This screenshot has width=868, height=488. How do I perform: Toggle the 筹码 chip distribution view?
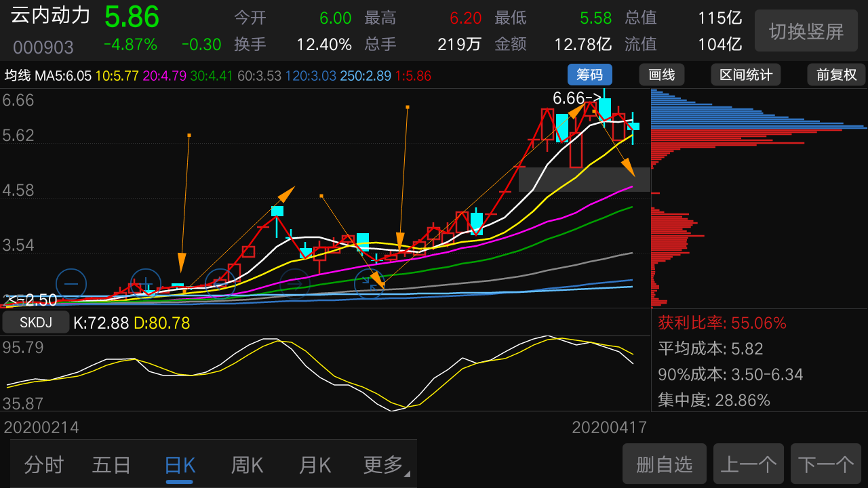590,75
